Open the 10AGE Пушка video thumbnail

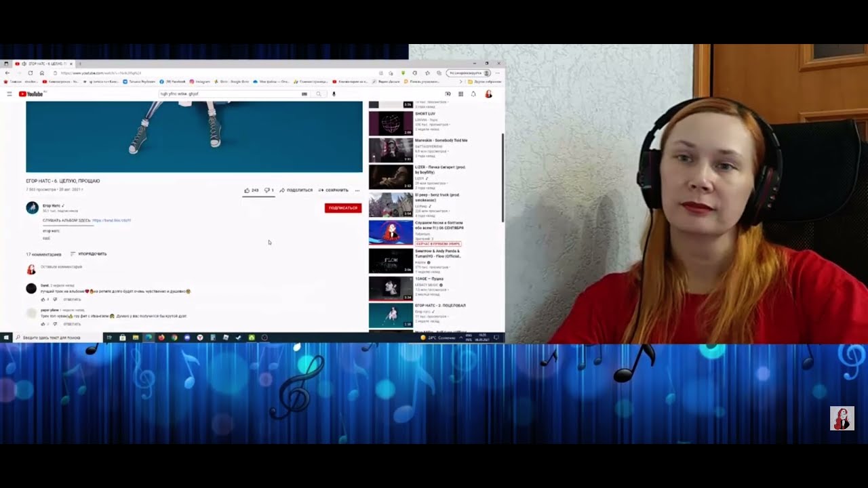click(391, 288)
